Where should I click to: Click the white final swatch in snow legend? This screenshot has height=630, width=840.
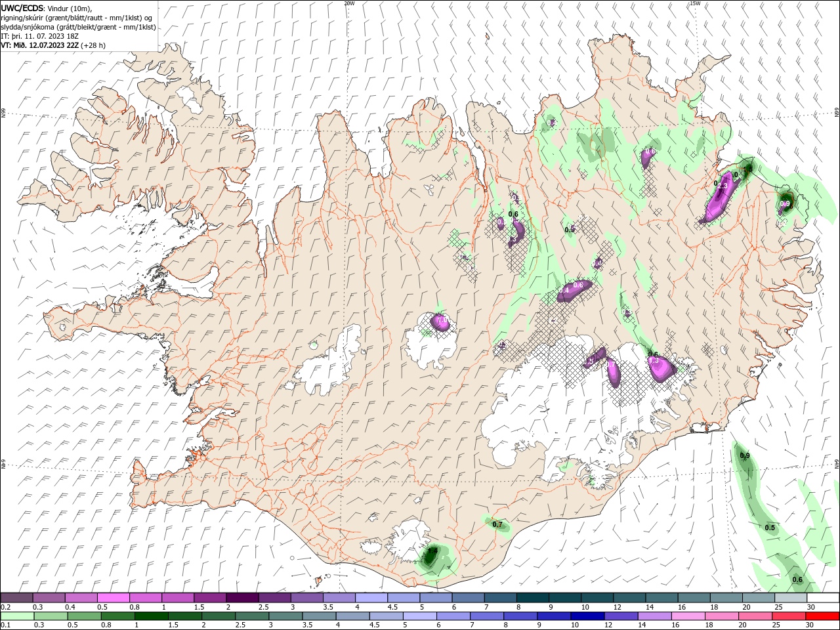(x=823, y=598)
